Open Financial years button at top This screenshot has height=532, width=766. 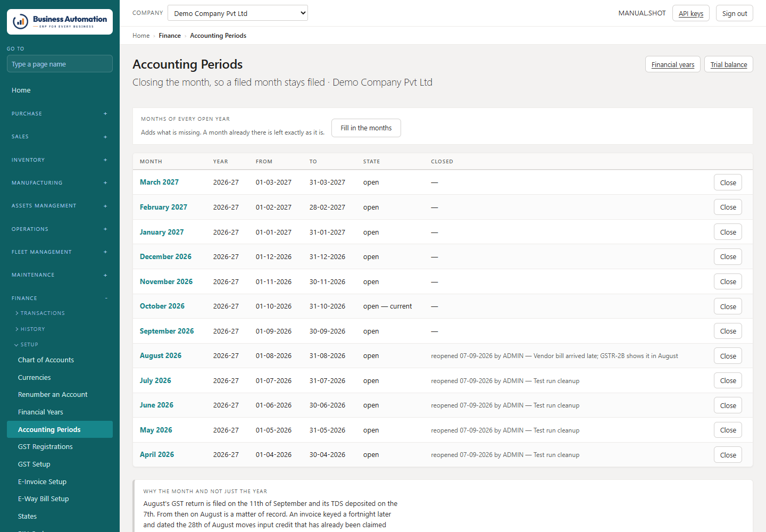coord(673,64)
